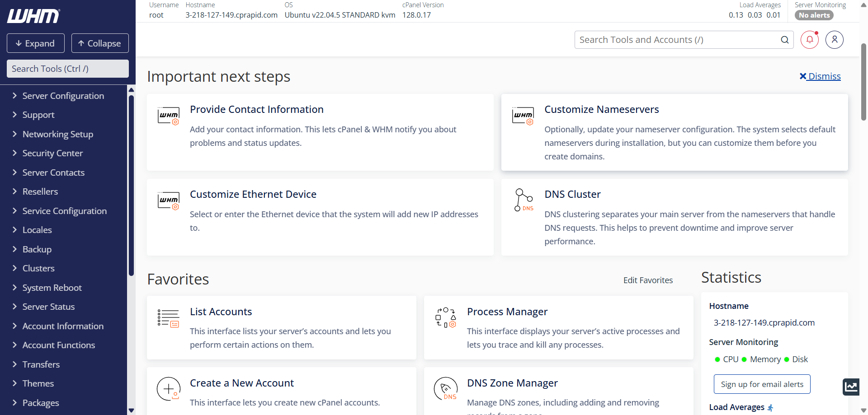This screenshot has height=415, width=868.
Task: Click the WHM logo
Action: pyautogui.click(x=33, y=16)
